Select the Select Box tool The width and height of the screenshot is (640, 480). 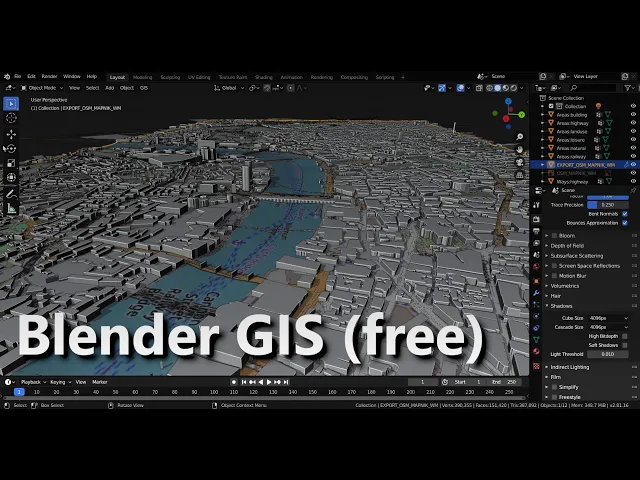pyautogui.click(x=11, y=104)
